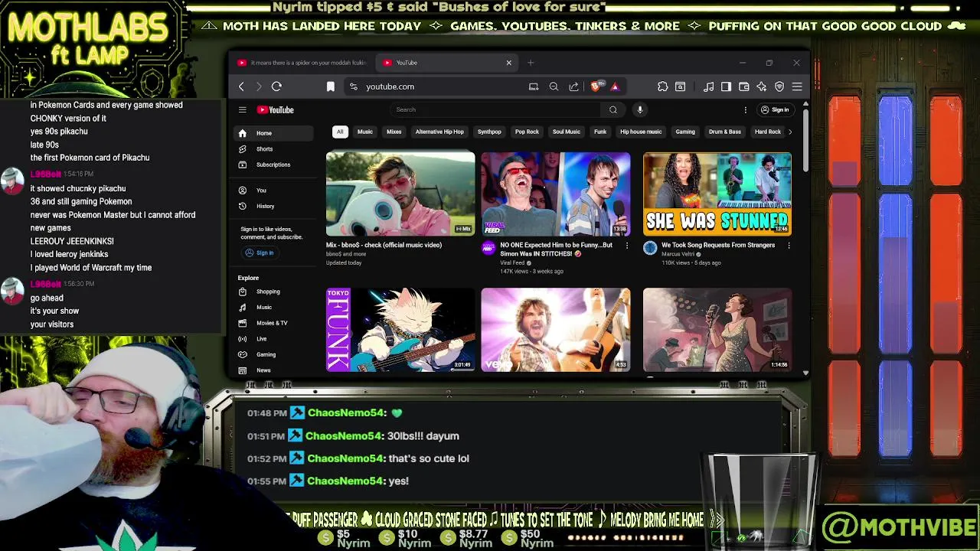Open the Viral Feed channel avatar

[x=488, y=248]
